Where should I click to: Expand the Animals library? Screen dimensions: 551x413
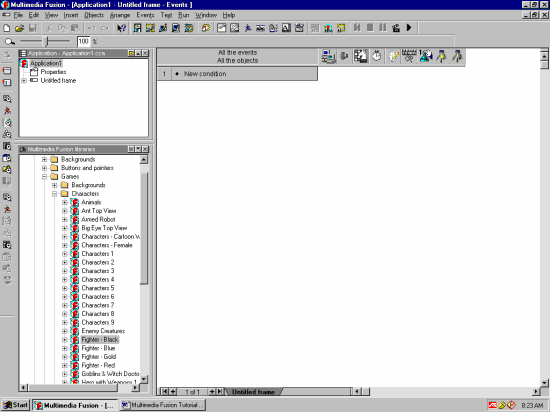point(65,202)
